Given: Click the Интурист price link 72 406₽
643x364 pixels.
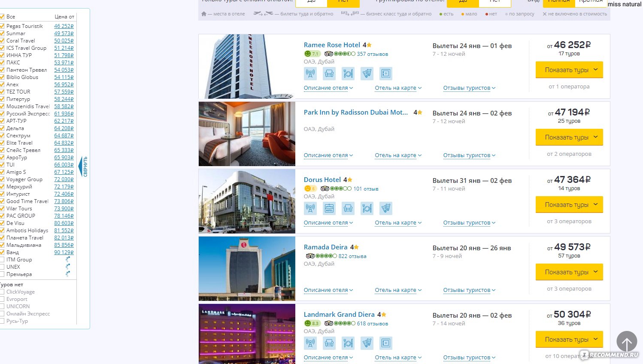Looking at the screenshot, I should pyautogui.click(x=64, y=194).
